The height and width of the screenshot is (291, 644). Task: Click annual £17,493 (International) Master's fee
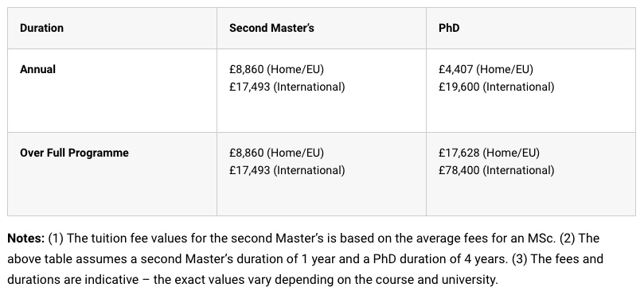point(287,87)
